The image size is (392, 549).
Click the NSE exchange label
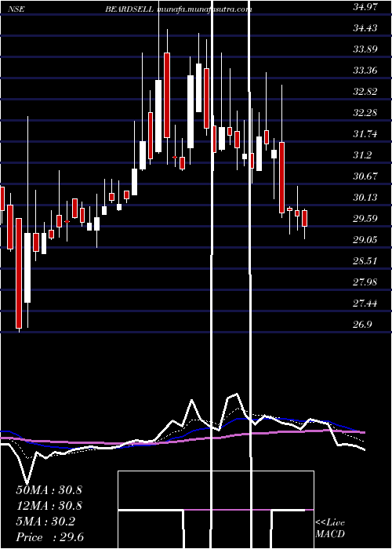[16, 9]
